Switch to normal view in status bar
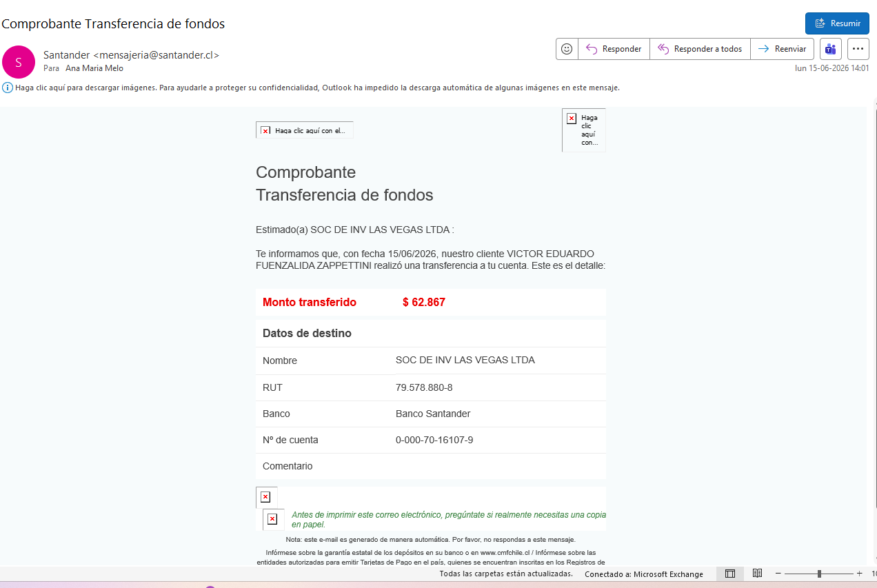Image resolution: width=877 pixels, height=588 pixels. click(730, 574)
